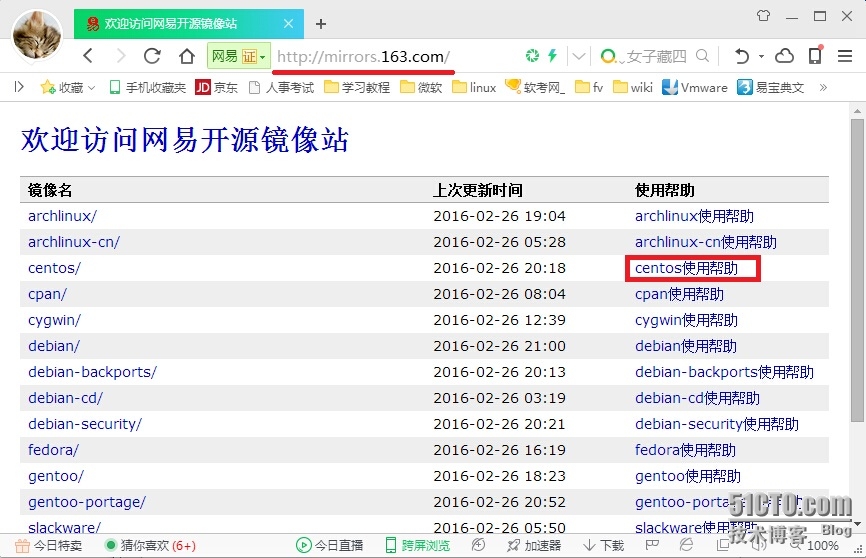
Task: Show more bookmarks with the » chevron
Action: tap(823, 87)
